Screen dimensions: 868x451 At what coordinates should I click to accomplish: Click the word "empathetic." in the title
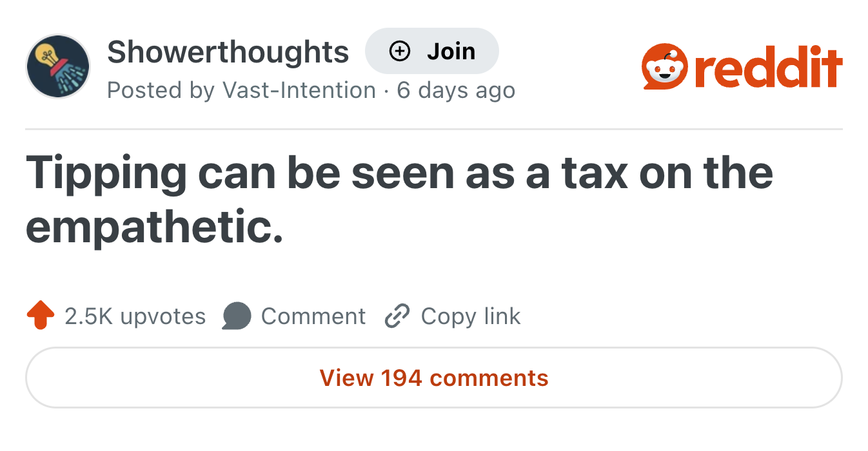coord(155,227)
